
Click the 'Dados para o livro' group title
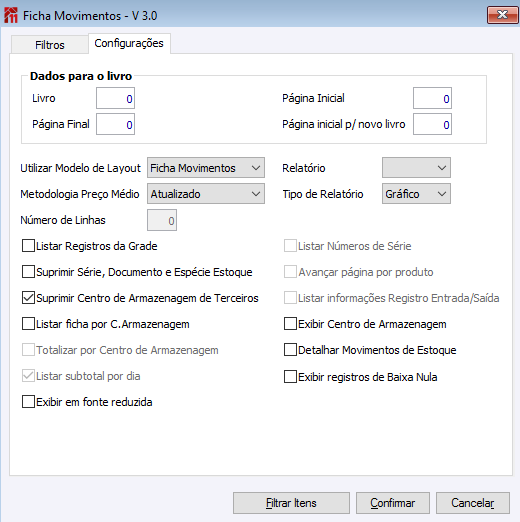coord(81,76)
